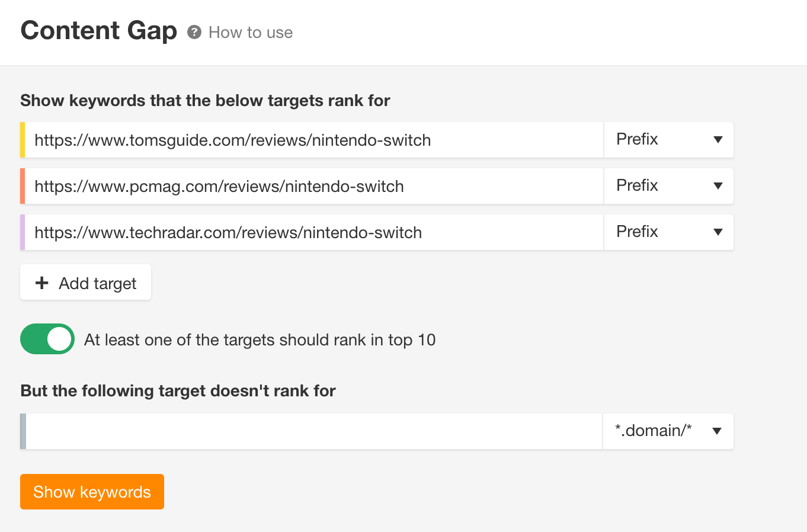The height and width of the screenshot is (532, 807).
Task: Click the plus icon in Add target
Action: click(42, 283)
